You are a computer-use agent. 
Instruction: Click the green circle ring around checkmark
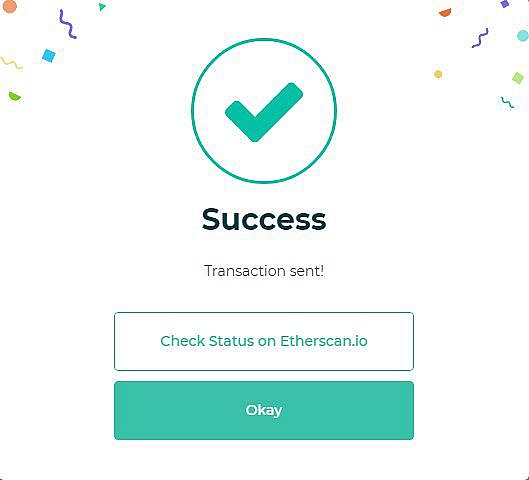pos(264,40)
